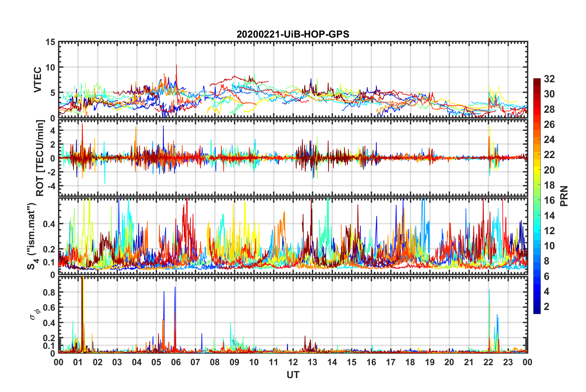Click the dark blue bottom of the colorbar
The image size is (586, 392).
[x=537, y=311]
